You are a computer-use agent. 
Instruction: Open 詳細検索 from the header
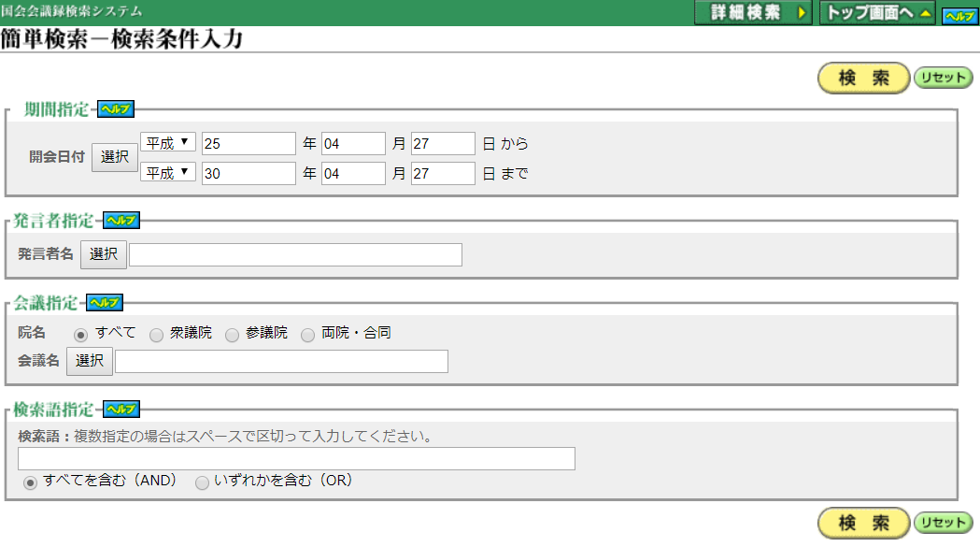[753, 13]
